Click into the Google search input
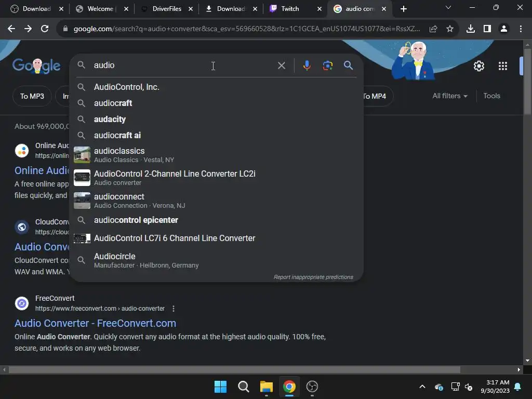This screenshot has width=532, height=399. click(x=183, y=65)
